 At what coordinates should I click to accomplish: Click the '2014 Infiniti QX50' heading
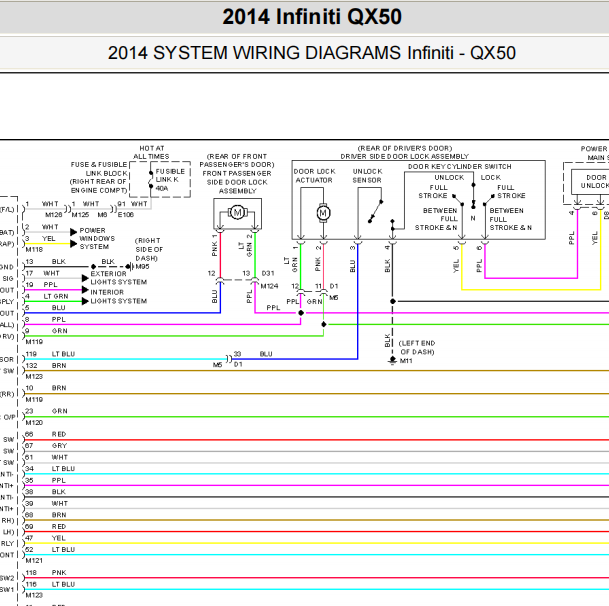pos(312,17)
